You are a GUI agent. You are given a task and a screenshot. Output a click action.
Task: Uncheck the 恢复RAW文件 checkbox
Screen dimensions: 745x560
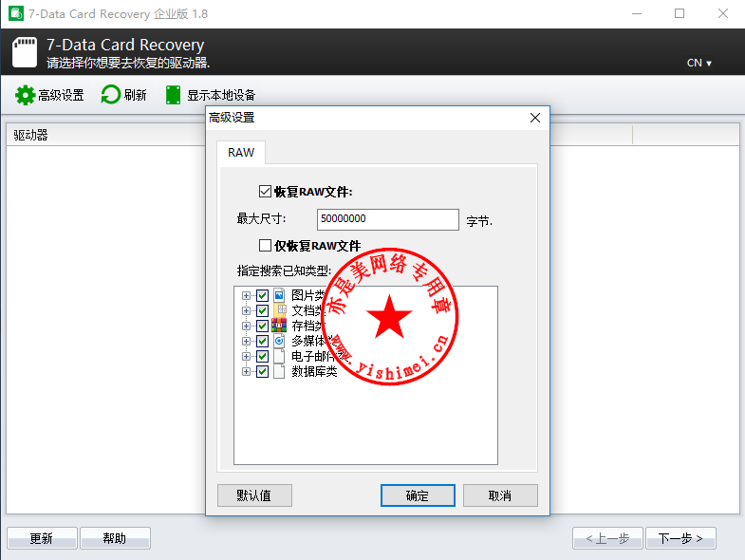pos(265,192)
